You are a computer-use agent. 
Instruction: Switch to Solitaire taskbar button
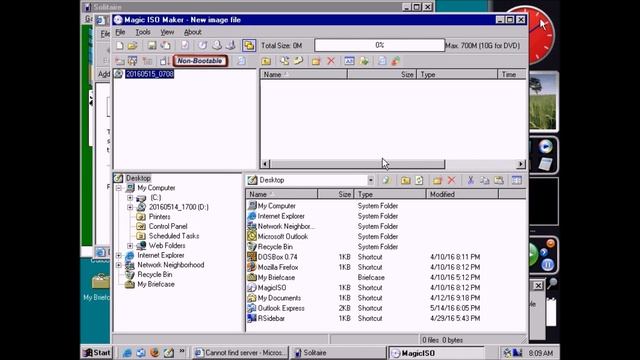tap(338, 353)
